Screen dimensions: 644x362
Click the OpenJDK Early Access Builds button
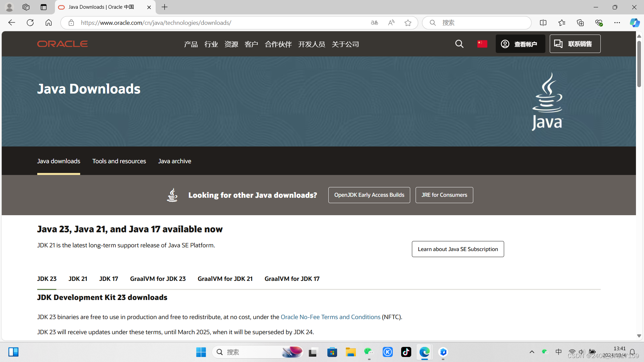(x=369, y=195)
